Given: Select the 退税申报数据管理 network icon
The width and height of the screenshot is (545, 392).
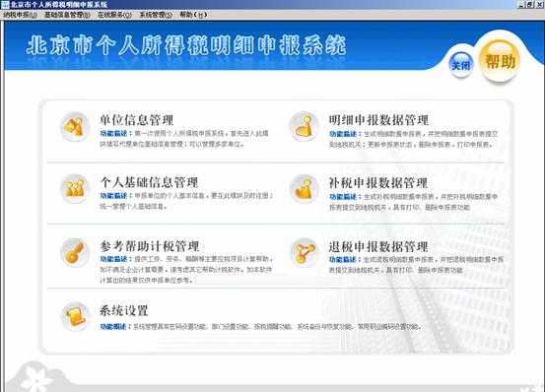Looking at the screenshot, I should click(x=305, y=253).
